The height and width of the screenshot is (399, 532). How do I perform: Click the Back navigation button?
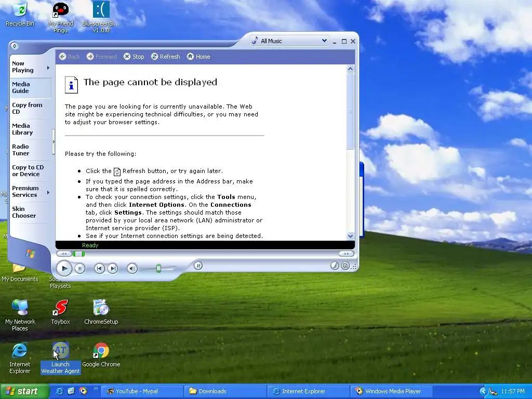coord(69,57)
